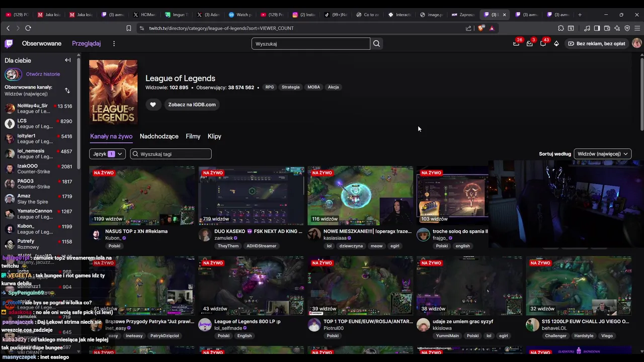This screenshot has height=362, width=644.
Task: Click the twitch.tv address bar URL
Action: [221, 28]
